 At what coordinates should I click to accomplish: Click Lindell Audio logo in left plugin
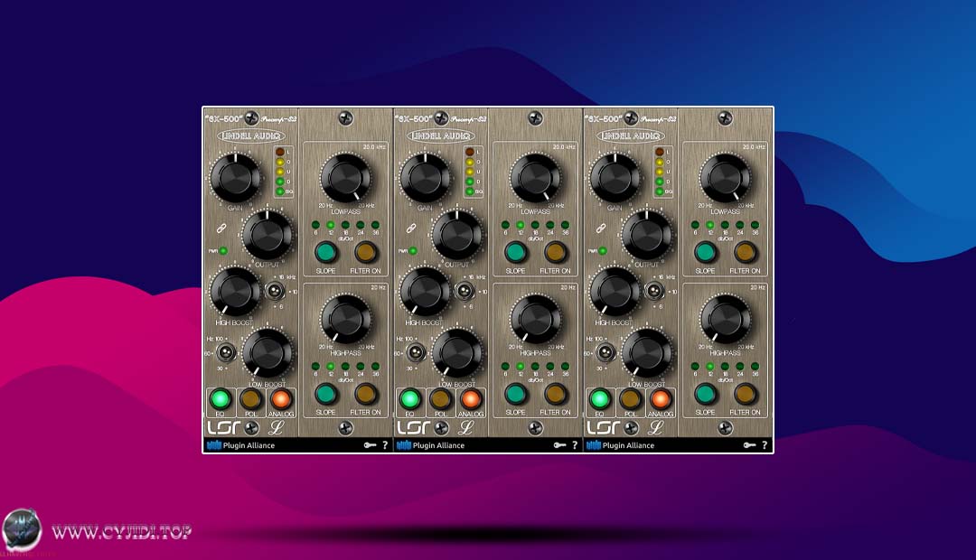pos(251,135)
